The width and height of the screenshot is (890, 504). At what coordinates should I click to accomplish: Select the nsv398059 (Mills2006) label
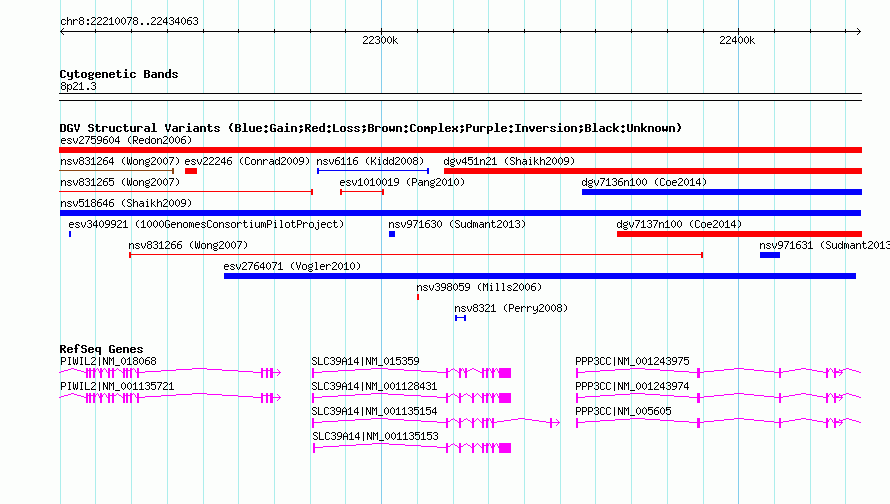pos(479,287)
